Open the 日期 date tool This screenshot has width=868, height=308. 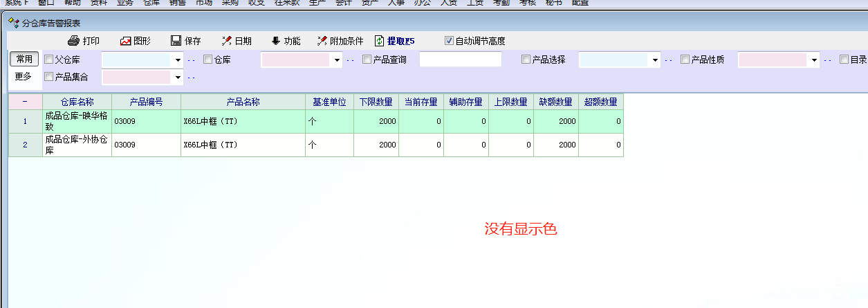click(226, 41)
